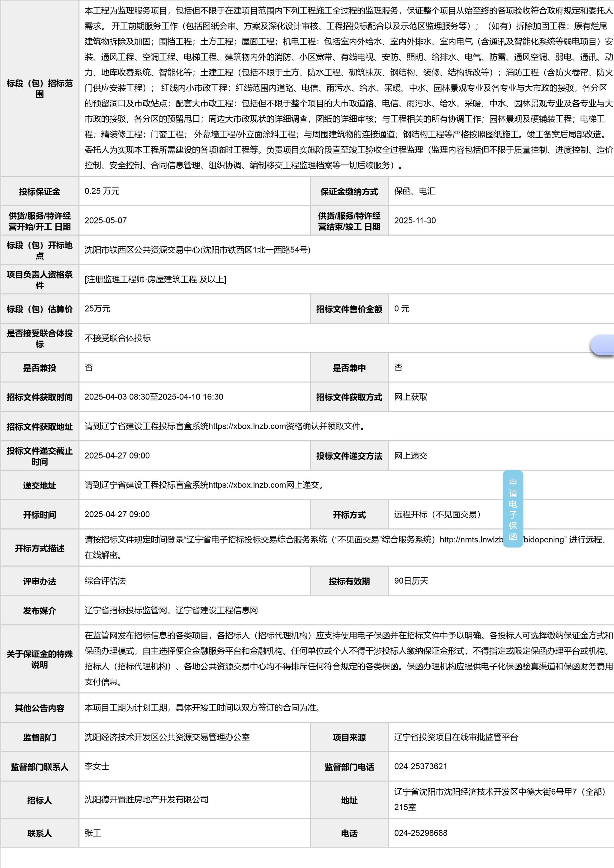Click start date value 2025-05-07
This screenshot has width=614, height=868.
[x=105, y=220]
